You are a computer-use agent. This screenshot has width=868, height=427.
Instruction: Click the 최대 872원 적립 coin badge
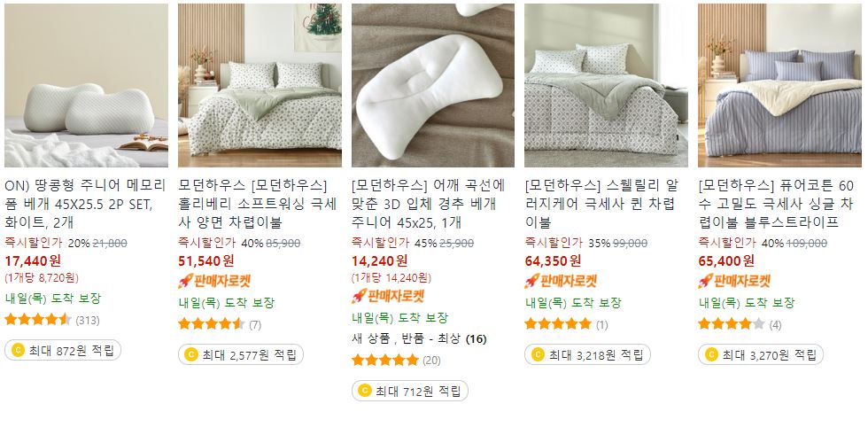click(x=63, y=350)
